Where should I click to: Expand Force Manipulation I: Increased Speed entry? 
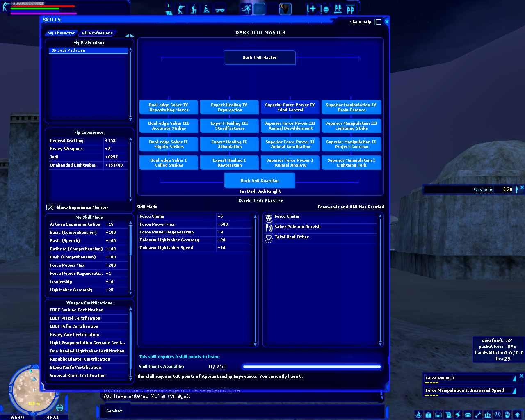tap(514, 391)
